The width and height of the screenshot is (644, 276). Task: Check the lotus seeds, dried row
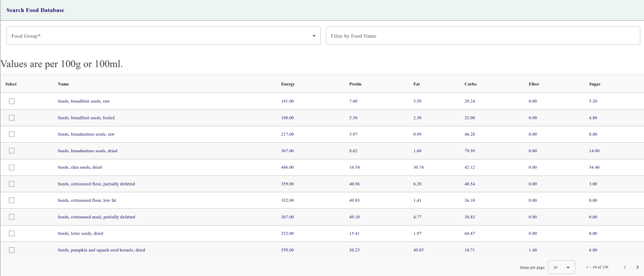pos(11,233)
